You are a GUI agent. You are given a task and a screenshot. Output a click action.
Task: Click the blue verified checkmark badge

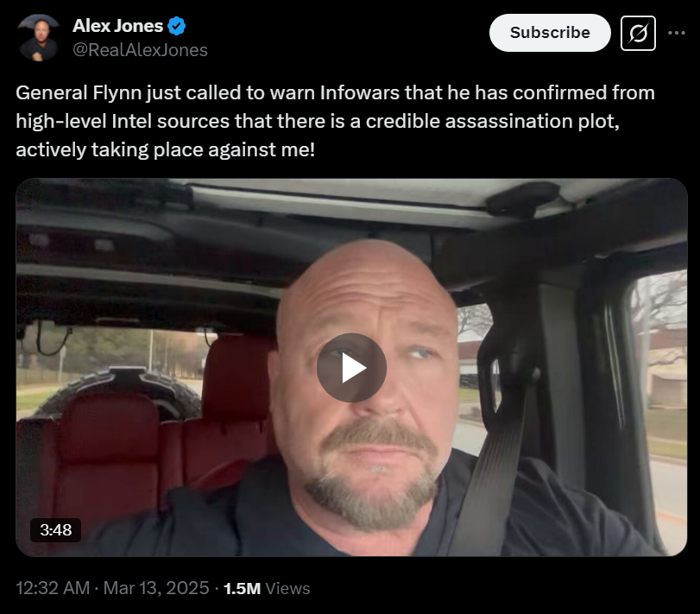(177, 26)
